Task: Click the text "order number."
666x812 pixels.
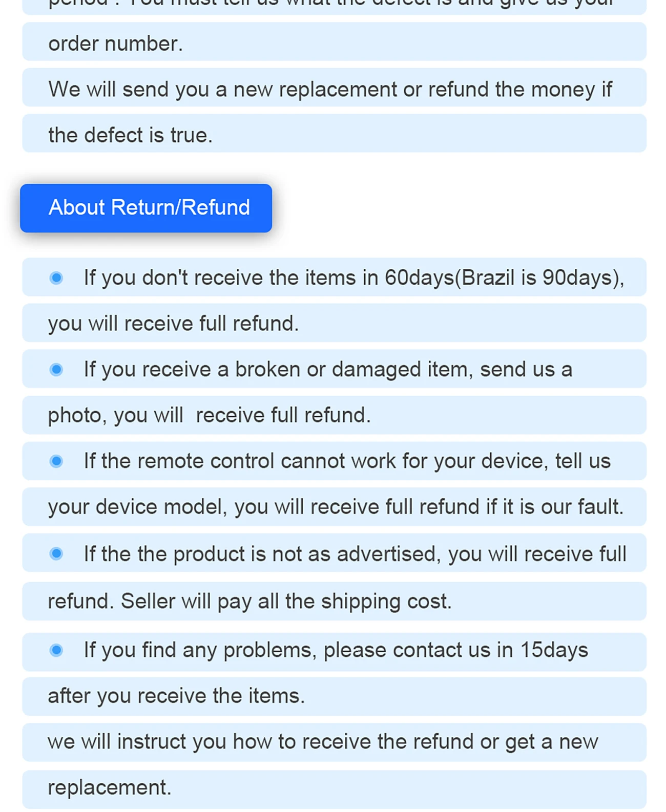Action: tap(116, 44)
